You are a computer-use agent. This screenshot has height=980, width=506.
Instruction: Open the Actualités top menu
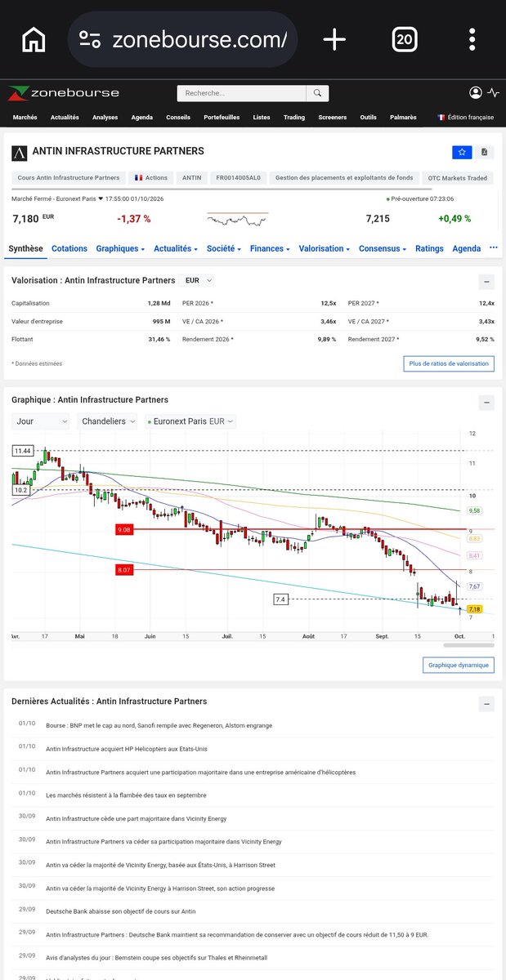coord(65,118)
